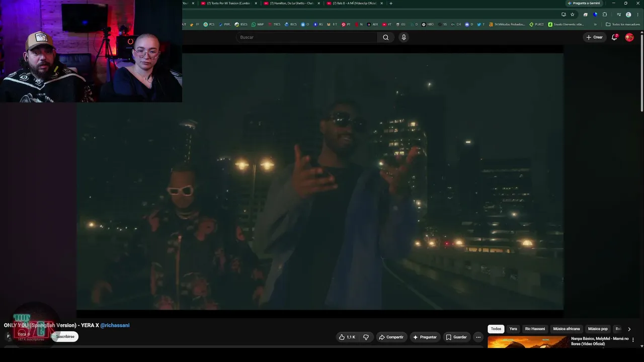Select the Todos filter chip

(x=496, y=329)
